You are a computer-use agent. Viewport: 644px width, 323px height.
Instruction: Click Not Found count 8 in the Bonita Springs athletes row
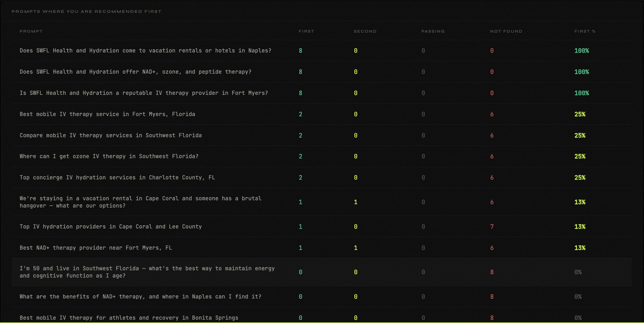492,318
